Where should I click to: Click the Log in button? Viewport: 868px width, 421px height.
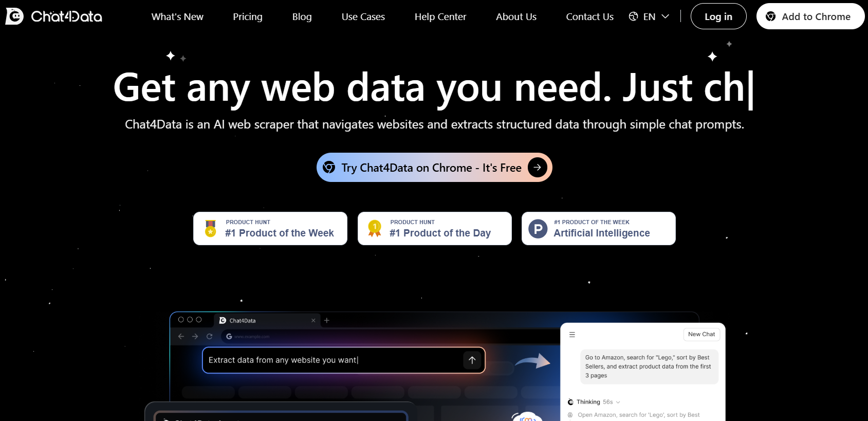click(x=718, y=16)
